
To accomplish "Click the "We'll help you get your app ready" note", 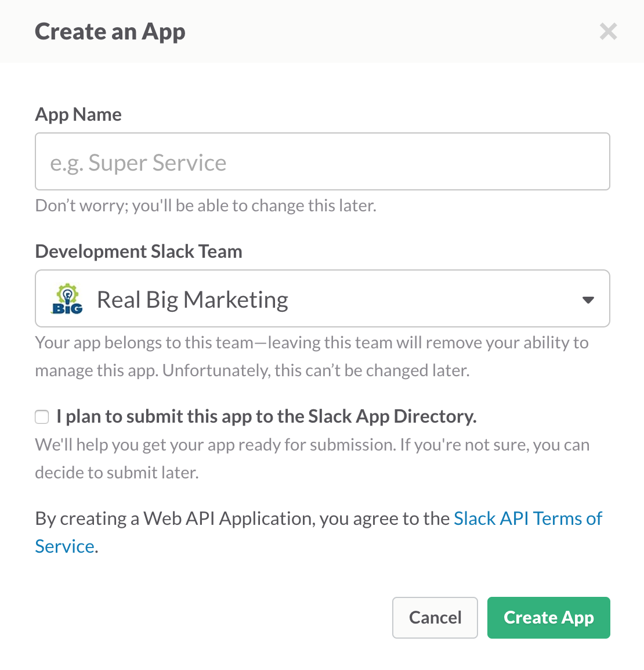I will [312, 459].
